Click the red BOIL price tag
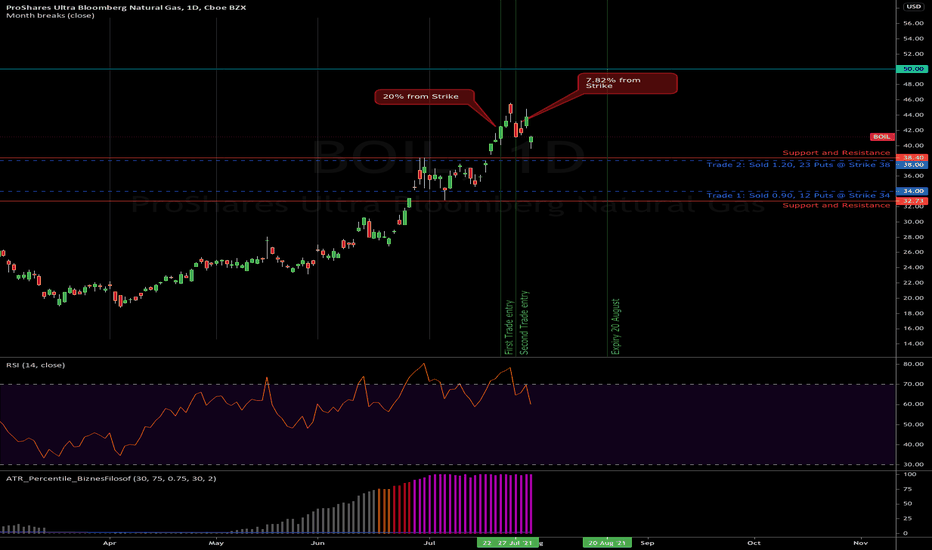 point(881,137)
